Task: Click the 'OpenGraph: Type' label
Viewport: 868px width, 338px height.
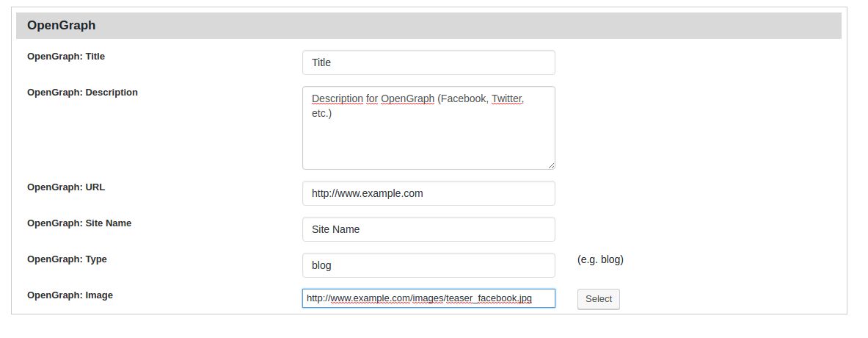Action: click(x=67, y=259)
